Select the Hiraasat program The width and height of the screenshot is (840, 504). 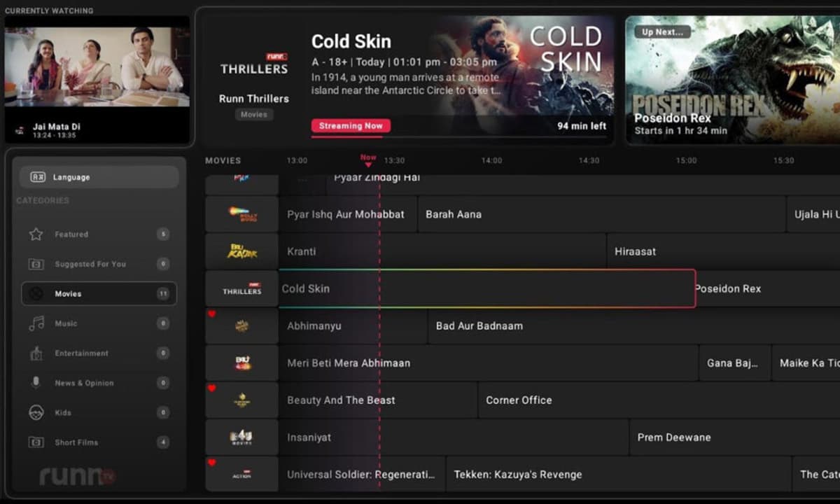723,251
